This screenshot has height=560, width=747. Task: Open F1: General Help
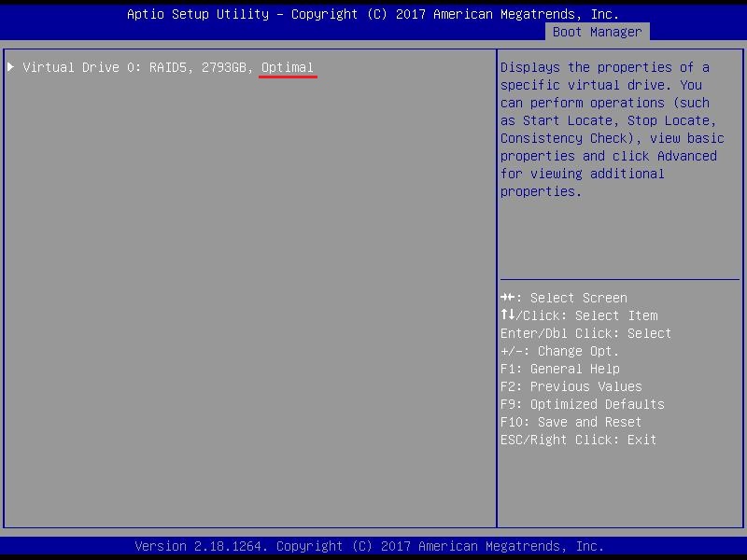[559, 369]
